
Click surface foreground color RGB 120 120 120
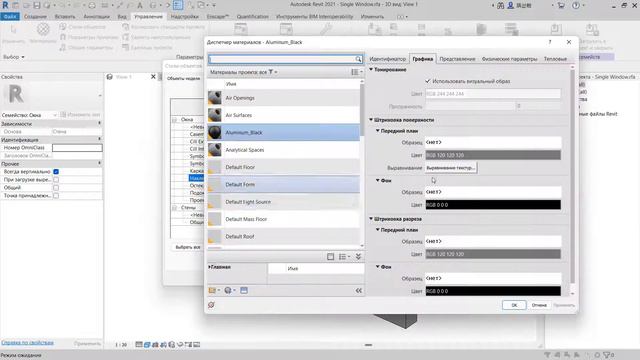click(493, 155)
